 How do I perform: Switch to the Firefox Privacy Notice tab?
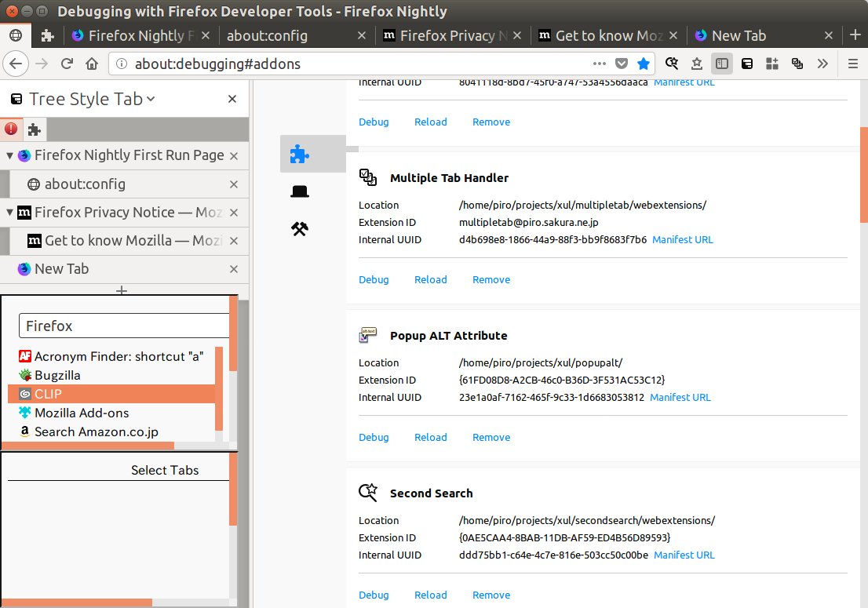452,35
